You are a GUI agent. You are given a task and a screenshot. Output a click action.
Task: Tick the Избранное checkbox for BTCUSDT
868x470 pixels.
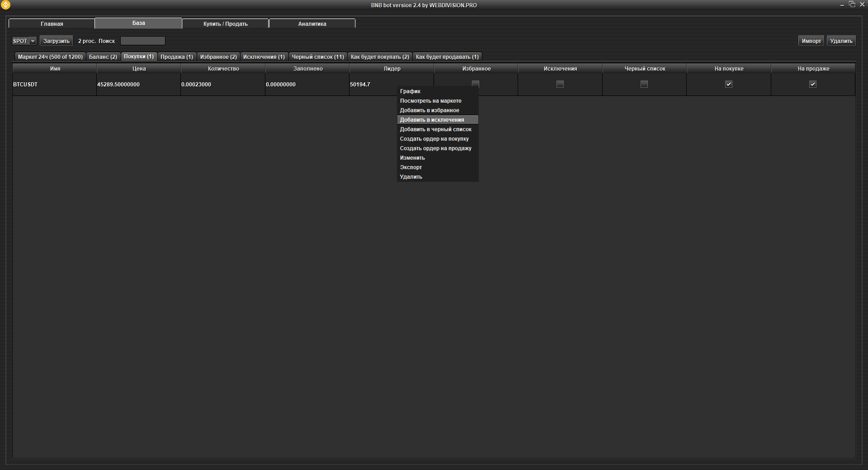pos(475,83)
